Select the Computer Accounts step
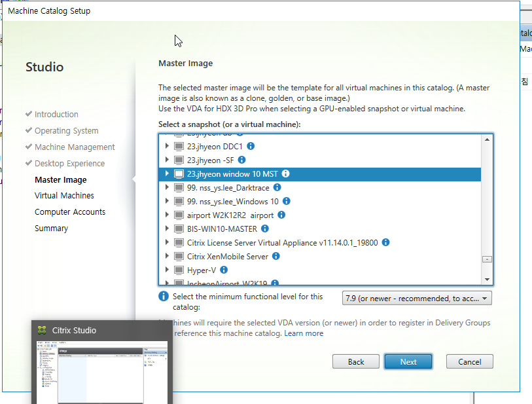This screenshot has height=404, width=532. point(70,212)
